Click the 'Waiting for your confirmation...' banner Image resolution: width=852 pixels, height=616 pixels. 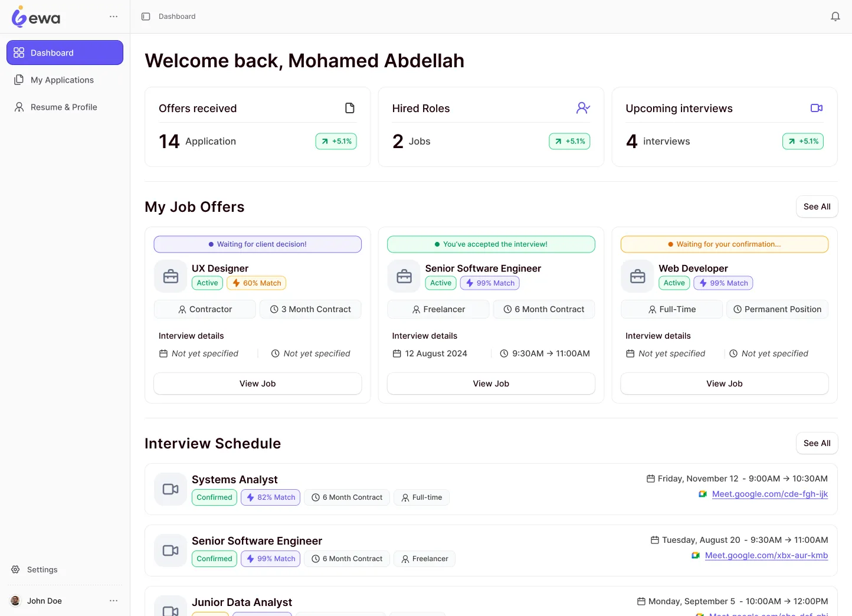click(725, 244)
